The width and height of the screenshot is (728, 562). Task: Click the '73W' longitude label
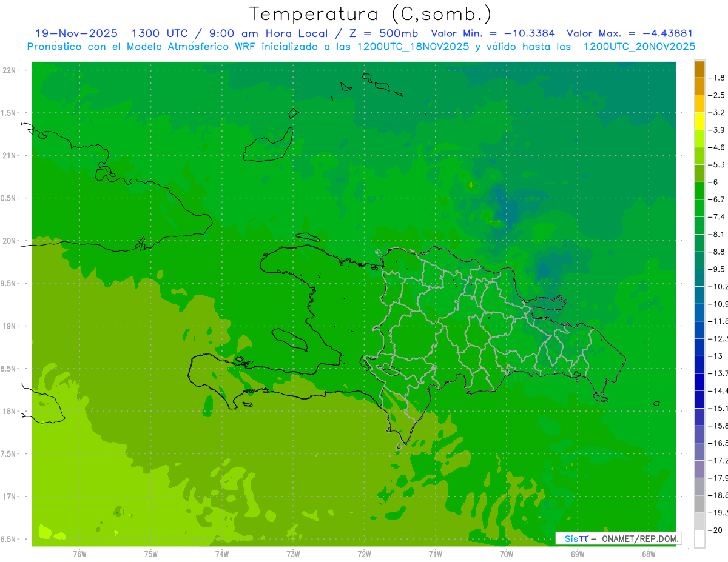(x=293, y=554)
